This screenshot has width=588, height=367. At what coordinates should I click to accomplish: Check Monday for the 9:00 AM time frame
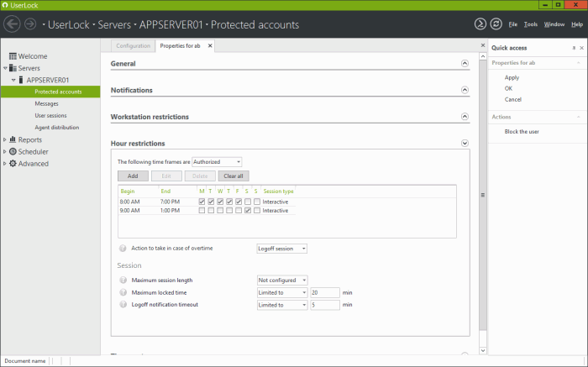click(202, 211)
